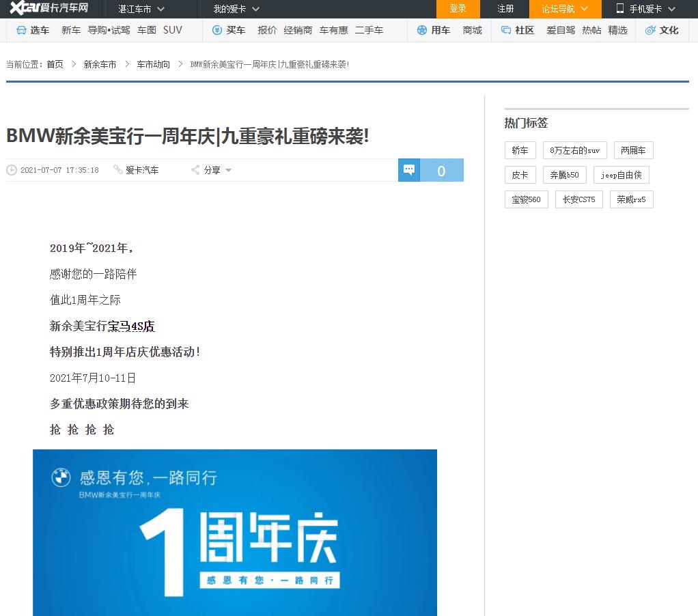Go to 车市动向 in breadcrumb
Image resolution: width=698 pixels, height=616 pixels.
tap(153, 65)
